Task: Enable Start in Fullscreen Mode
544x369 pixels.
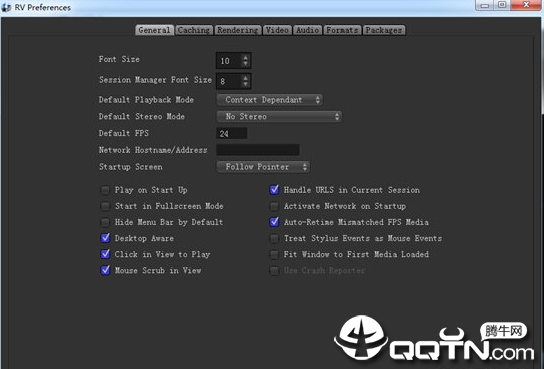Action: click(105, 206)
